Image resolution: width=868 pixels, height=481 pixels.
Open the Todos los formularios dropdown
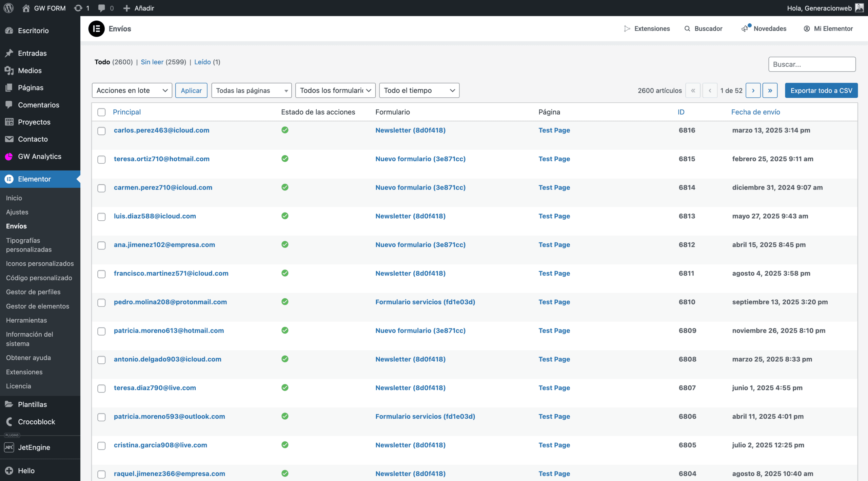335,91
